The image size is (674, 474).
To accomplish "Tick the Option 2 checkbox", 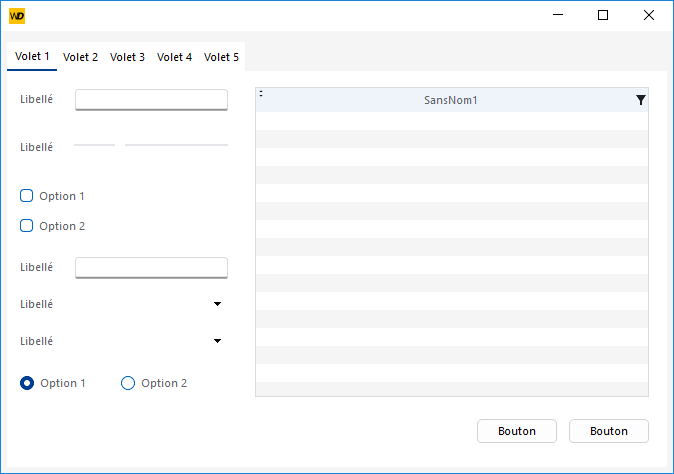I will tap(27, 226).
